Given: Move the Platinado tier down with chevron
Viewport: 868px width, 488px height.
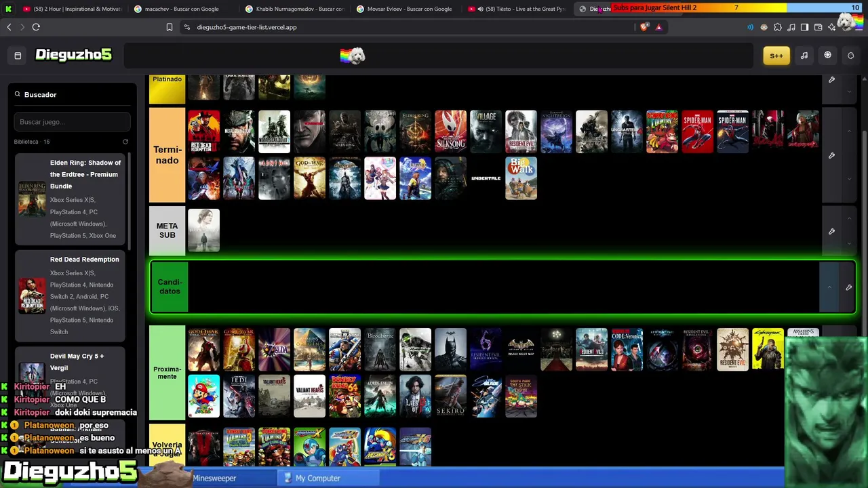Looking at the screenshot, I should tap(849, 93).
